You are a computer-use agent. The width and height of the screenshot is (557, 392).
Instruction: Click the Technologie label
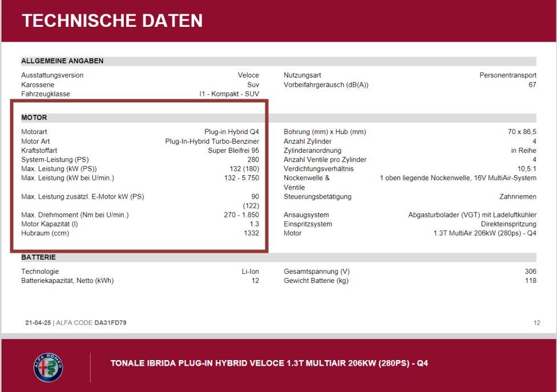point(40,272)
